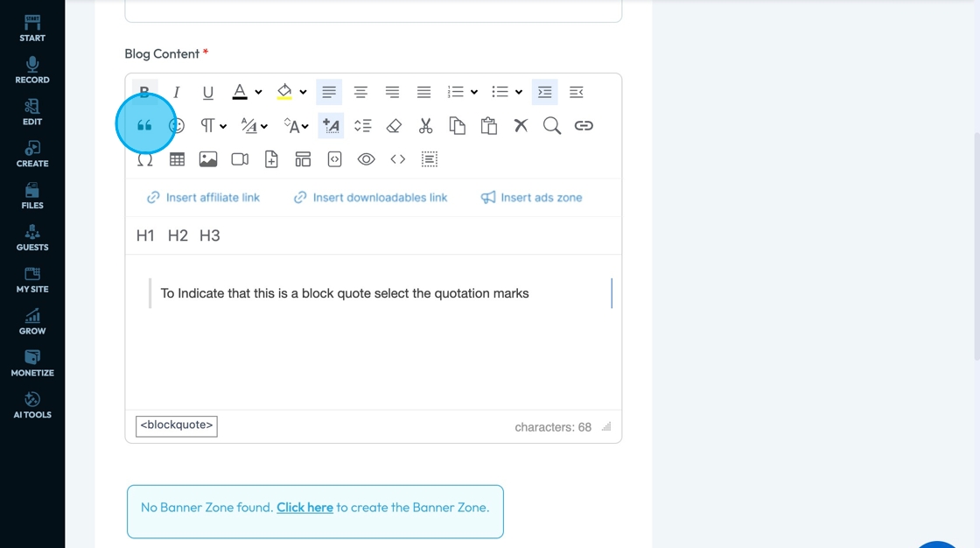Align text left
This screenshot has width=980, height=548.
[329, 92]
